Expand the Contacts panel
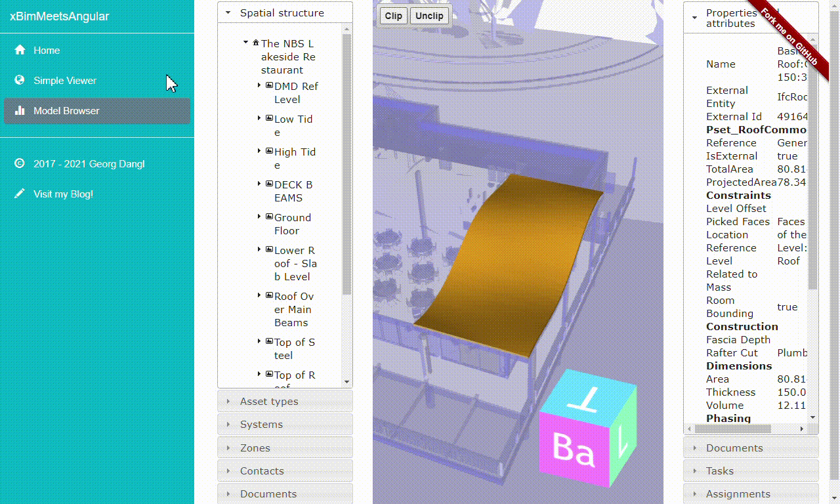Screen dimensions: 840x504 point(285,471)
